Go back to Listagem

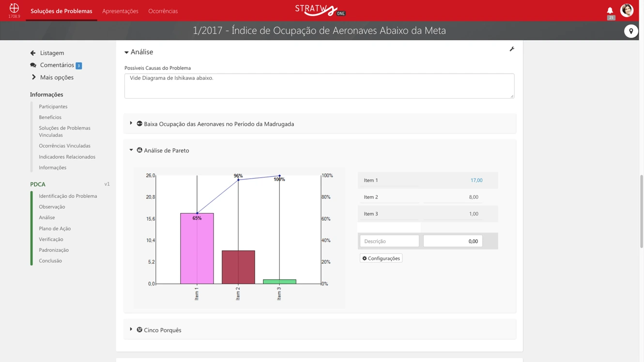(x=52, y=53)
